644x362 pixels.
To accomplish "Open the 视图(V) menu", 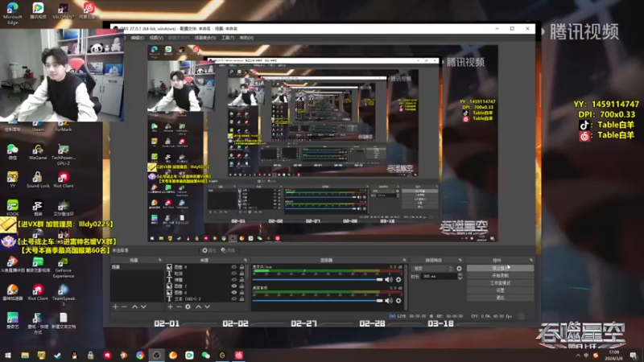I will (x=156, y=38).
